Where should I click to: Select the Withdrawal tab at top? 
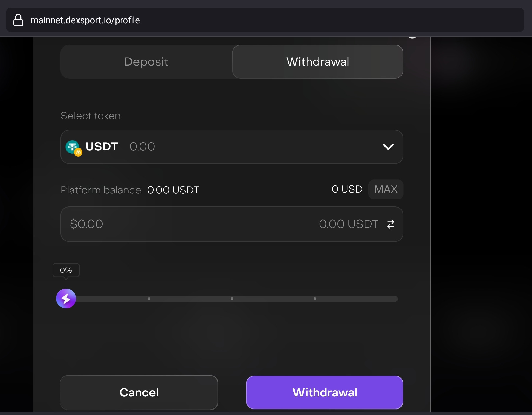pos(317,62)
